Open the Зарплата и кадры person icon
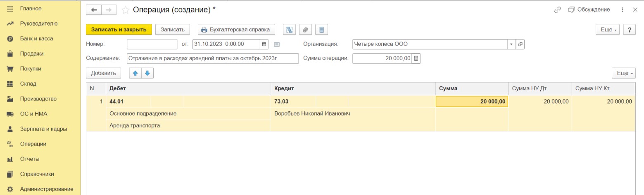This screenshot has height=195, width=644. pos(10,129)
